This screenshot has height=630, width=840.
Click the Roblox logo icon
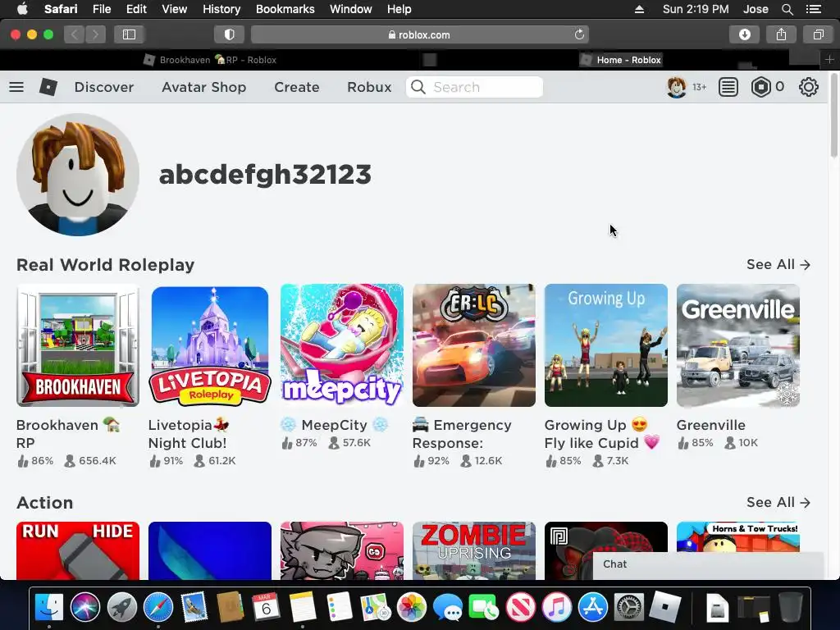click(48, 87)
